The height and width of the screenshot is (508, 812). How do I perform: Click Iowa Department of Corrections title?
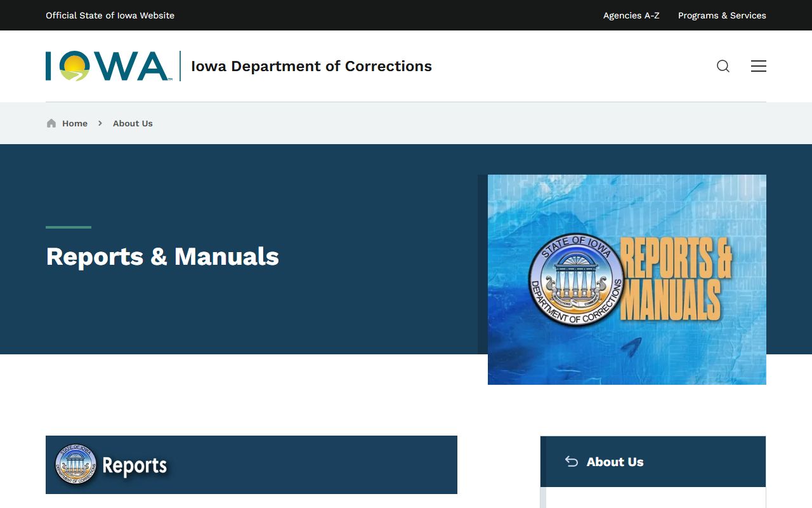pyautogui.click(x=311, y=66)
